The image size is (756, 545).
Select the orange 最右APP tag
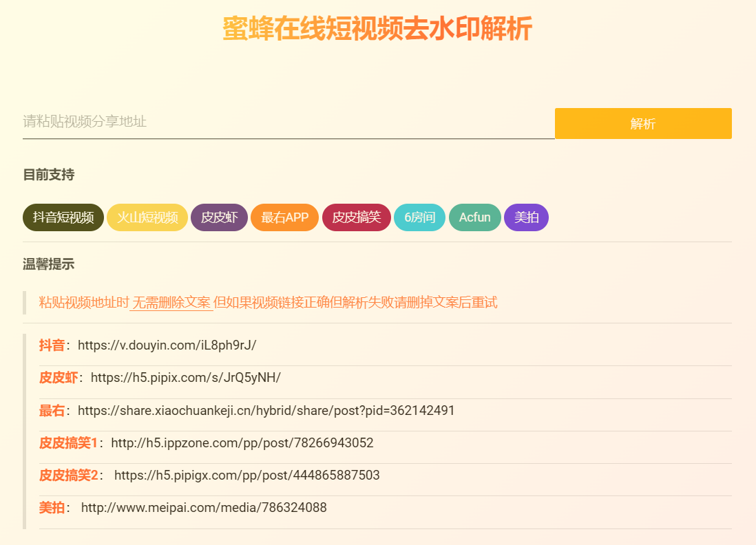pyautogui.click(x=284, y=217)
